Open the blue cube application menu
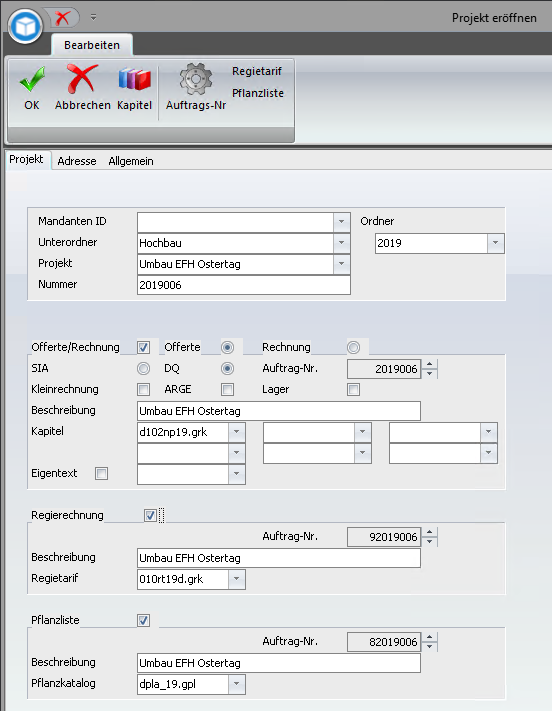552x711 pixels. 25,26
